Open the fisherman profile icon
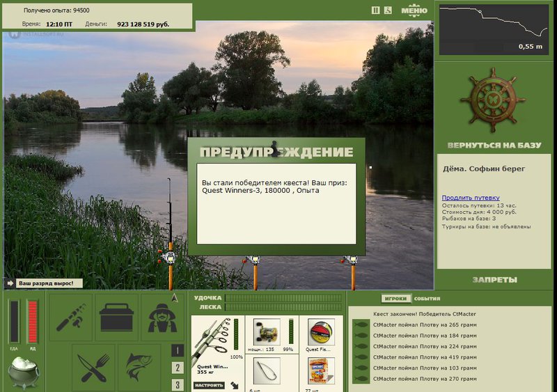The width and height of the screenshot is (557, 392). coord(162,317)
